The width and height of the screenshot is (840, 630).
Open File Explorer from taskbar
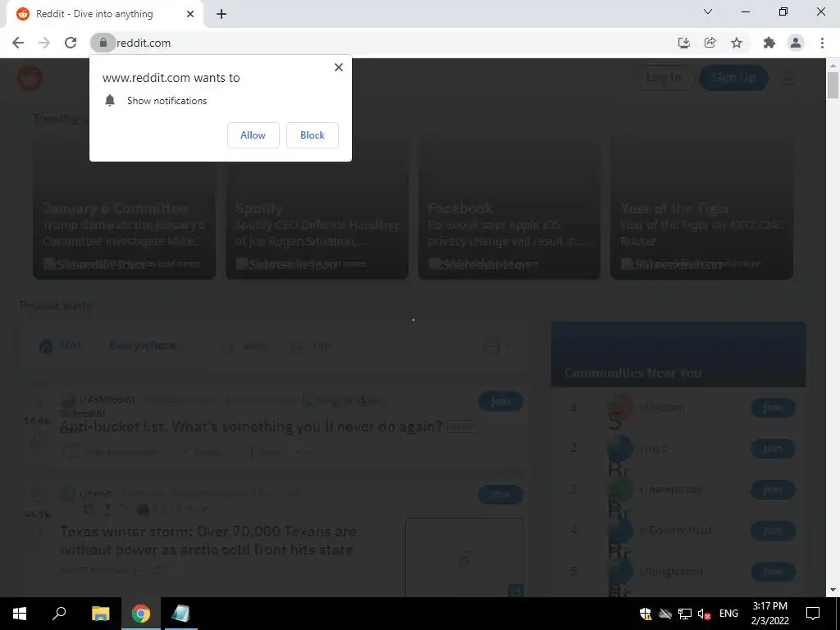point(100,614)
